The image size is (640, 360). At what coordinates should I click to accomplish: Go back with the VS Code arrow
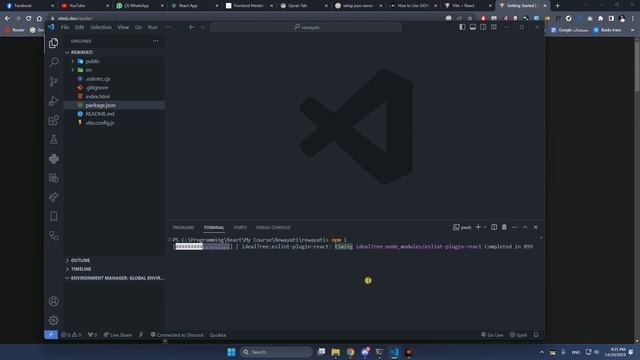tap(191, 27)
